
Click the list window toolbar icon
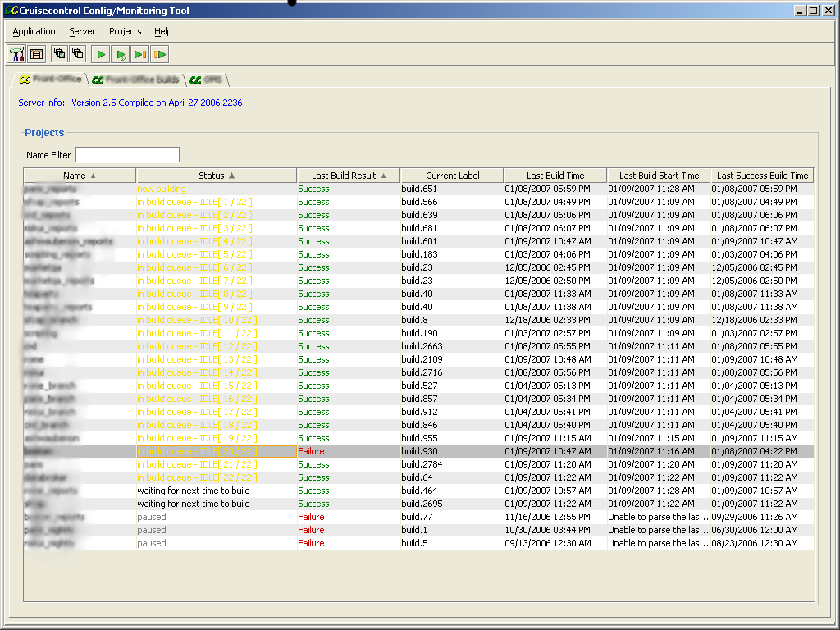(36, 54)
